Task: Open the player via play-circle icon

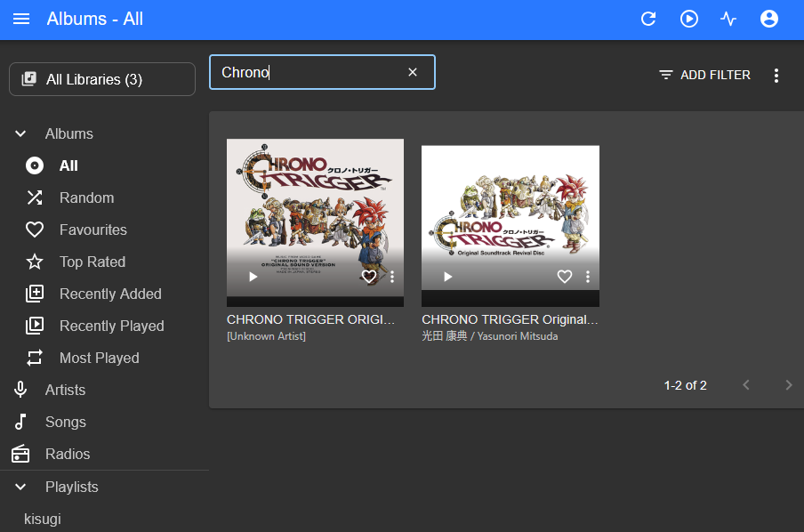Action: (x=689, y=19)
